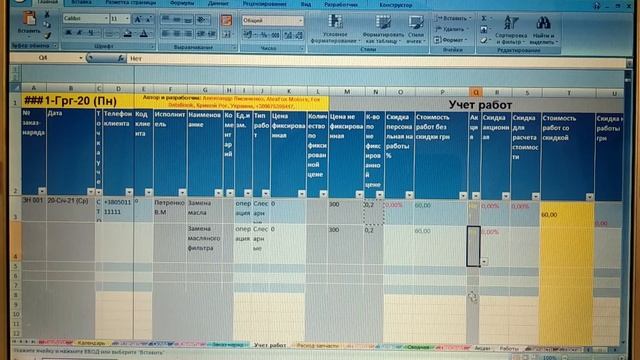Screen dimensions: 640x360
Task: Click the Cut scissors icon
Action: pyautogui.click(x=47, y=15)
